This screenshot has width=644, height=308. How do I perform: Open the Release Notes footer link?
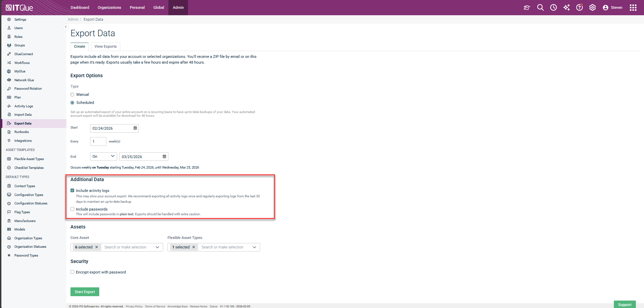[199, 306]
